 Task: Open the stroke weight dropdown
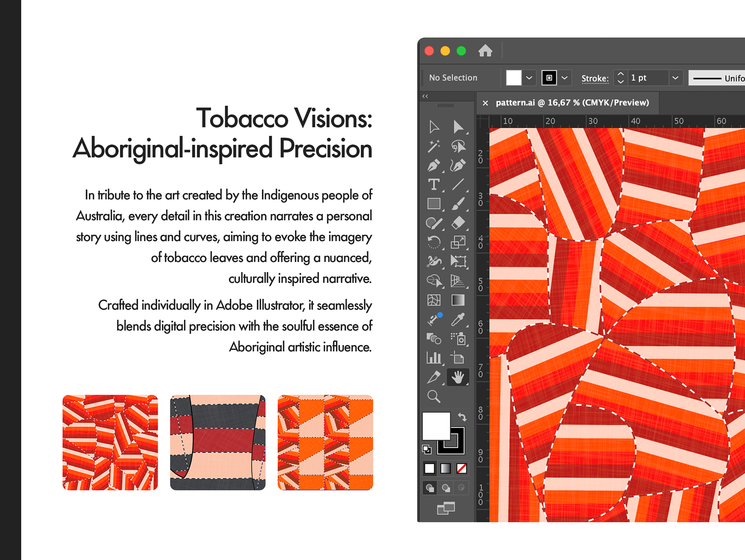675,78
